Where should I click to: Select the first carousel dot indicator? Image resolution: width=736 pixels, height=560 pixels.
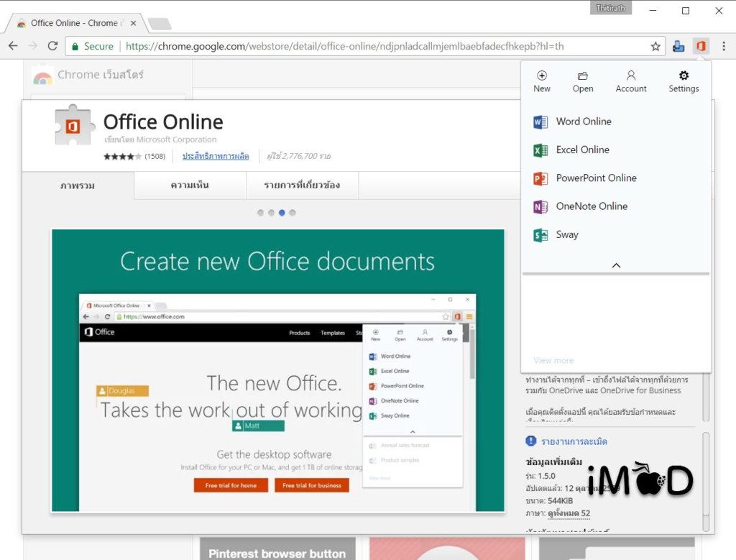(x=261, y=213)
